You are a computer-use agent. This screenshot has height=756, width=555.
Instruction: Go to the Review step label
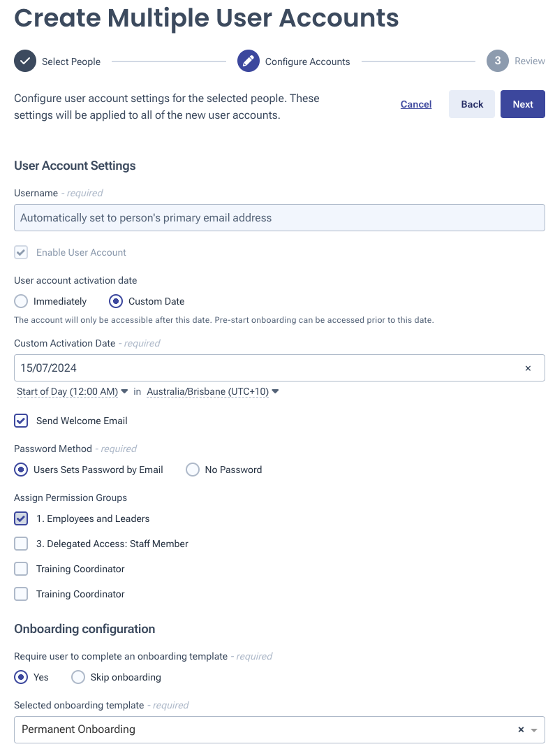[530, 61]
